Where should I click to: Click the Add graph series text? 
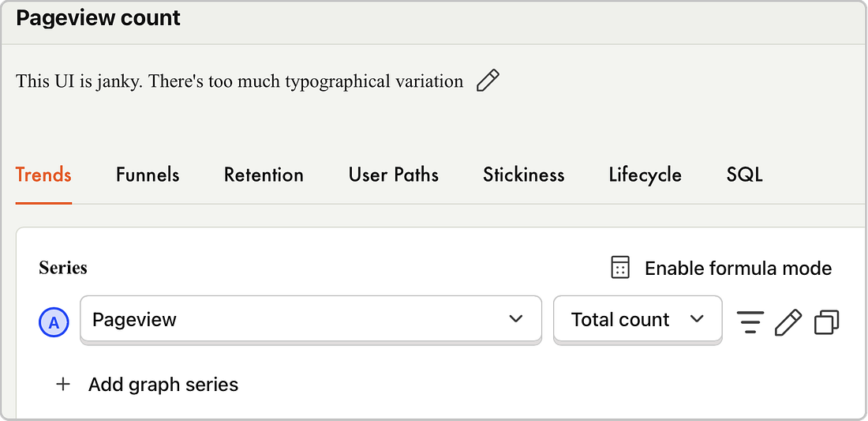click(x=163, y=384)
